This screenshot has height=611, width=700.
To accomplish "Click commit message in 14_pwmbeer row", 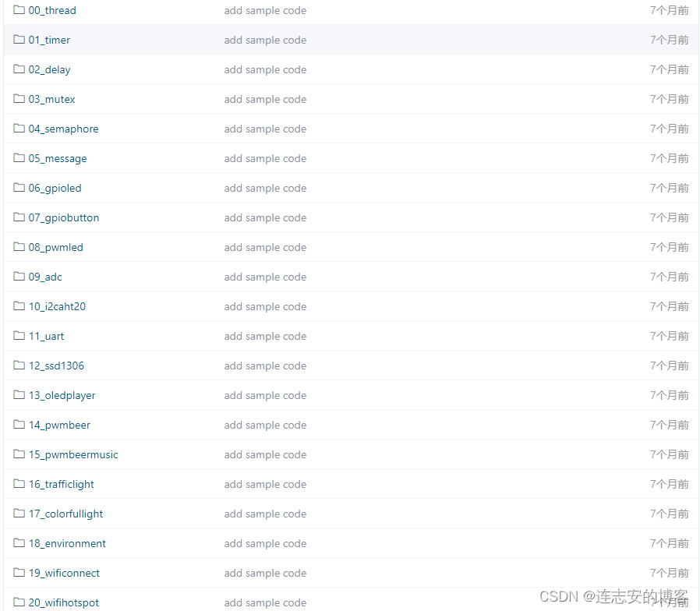I will click(265, 425).
